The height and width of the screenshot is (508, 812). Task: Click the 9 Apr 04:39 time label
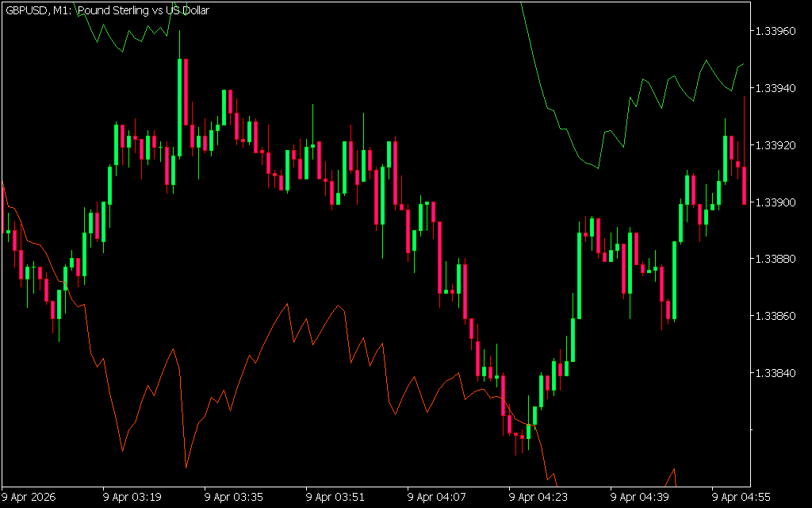641,497
